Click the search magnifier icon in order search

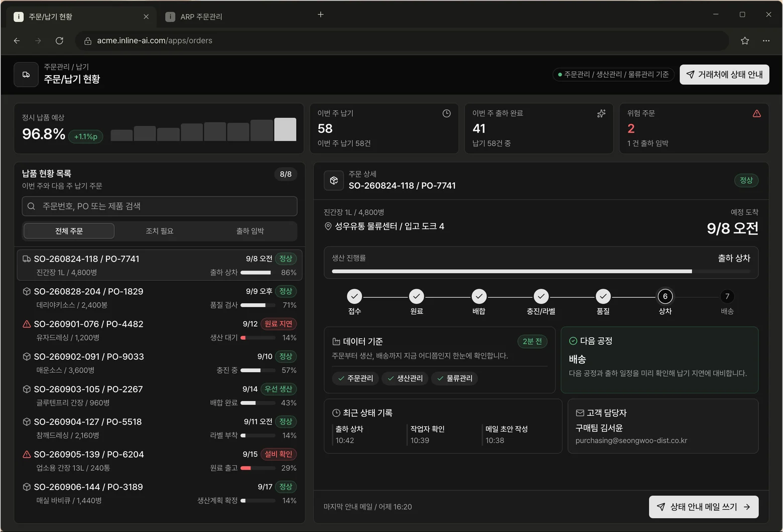pos(31,206)
